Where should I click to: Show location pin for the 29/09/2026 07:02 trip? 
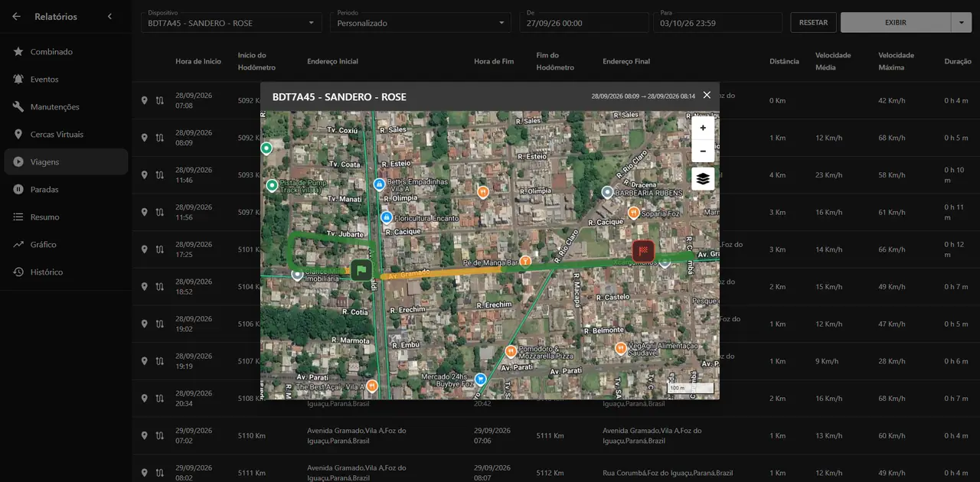tap(144, 435)
